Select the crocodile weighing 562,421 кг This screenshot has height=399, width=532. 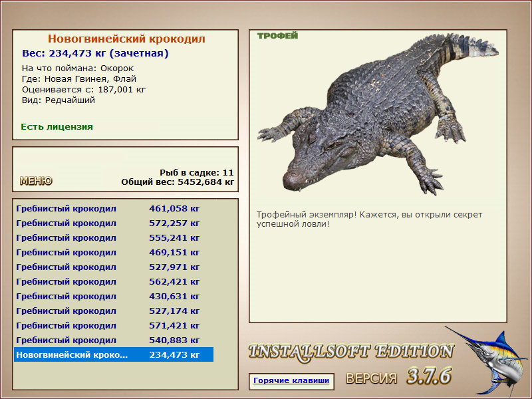114,281
